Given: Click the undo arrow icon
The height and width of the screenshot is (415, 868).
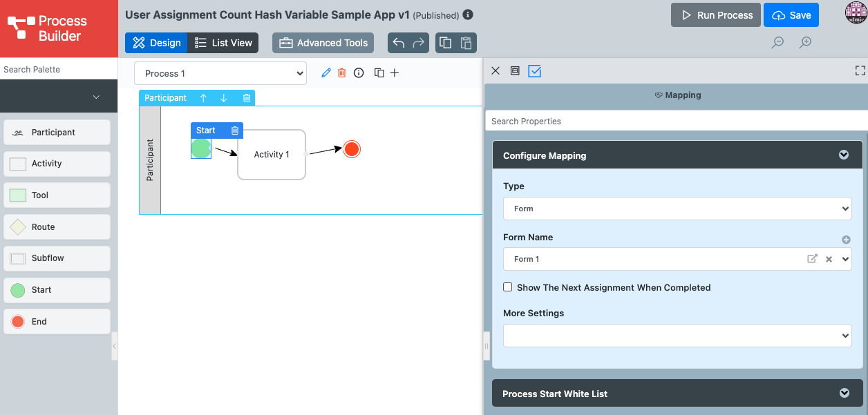Looking at the screenshot, I should tap(399, 43).
